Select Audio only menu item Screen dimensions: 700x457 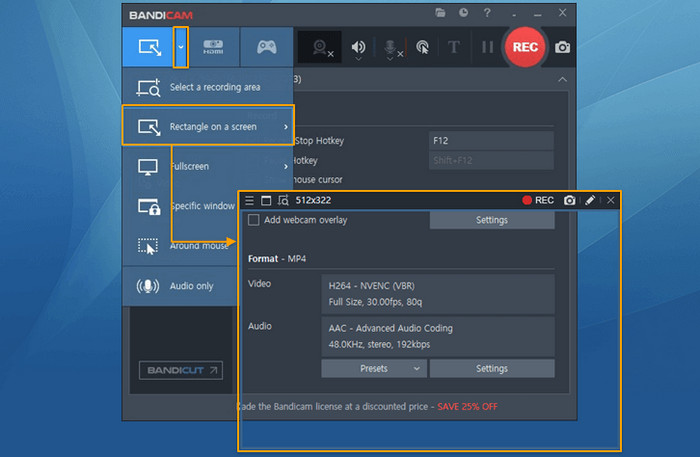(x=190, y=286)
